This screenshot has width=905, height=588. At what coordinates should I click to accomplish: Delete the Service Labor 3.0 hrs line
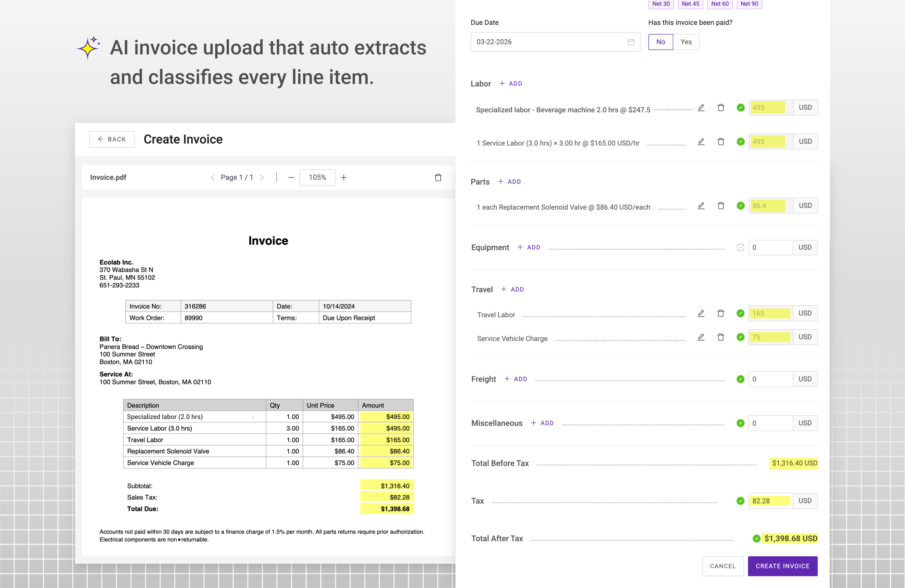(720, 141)
